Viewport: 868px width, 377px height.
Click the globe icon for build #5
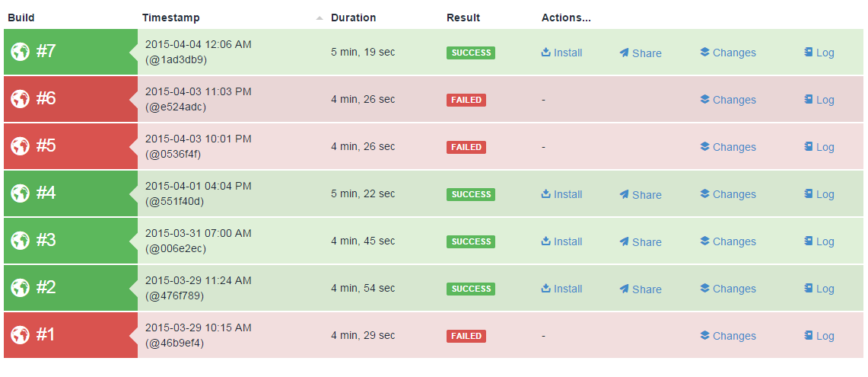[20, 146]
